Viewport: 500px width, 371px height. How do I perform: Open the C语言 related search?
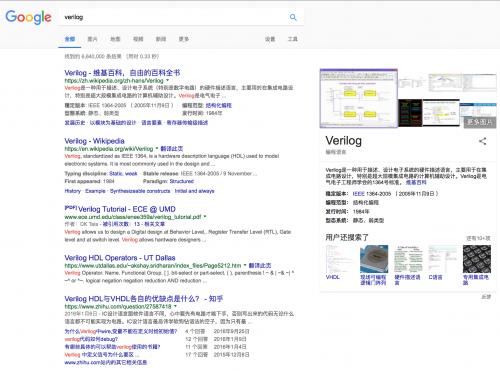pos(435,277)
